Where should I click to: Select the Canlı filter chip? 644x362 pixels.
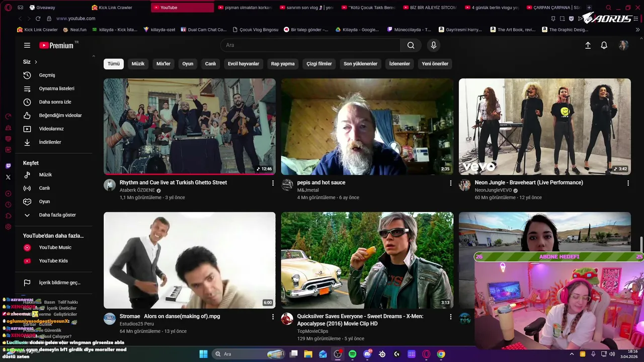210,64
